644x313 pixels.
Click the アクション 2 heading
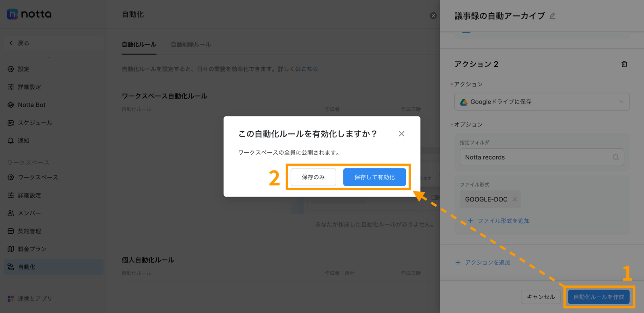coord(477,64)
